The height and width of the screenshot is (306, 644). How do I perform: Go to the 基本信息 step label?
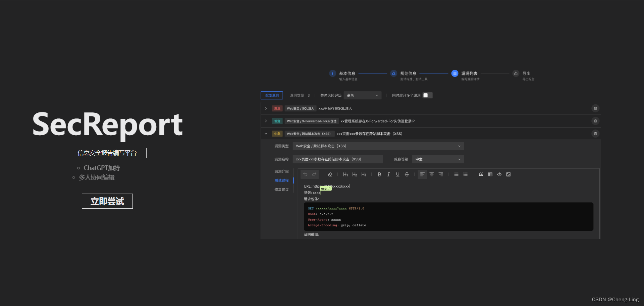pos(347,73)
